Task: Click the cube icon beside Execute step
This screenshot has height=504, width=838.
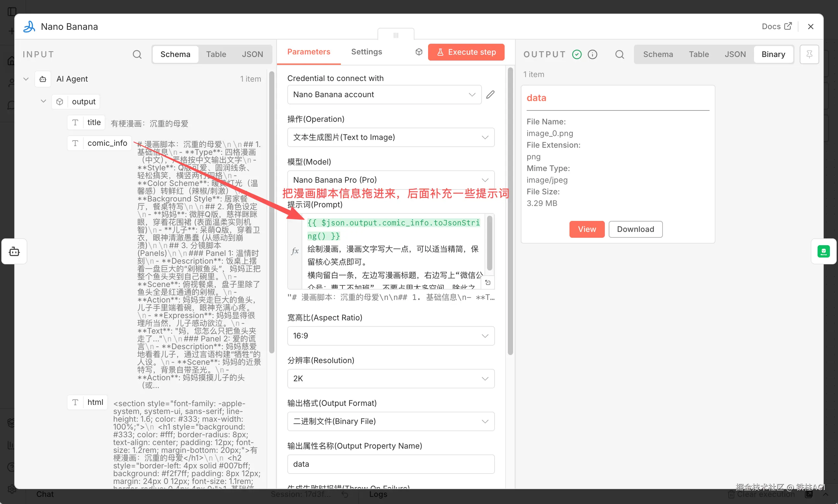Action: 419,52
